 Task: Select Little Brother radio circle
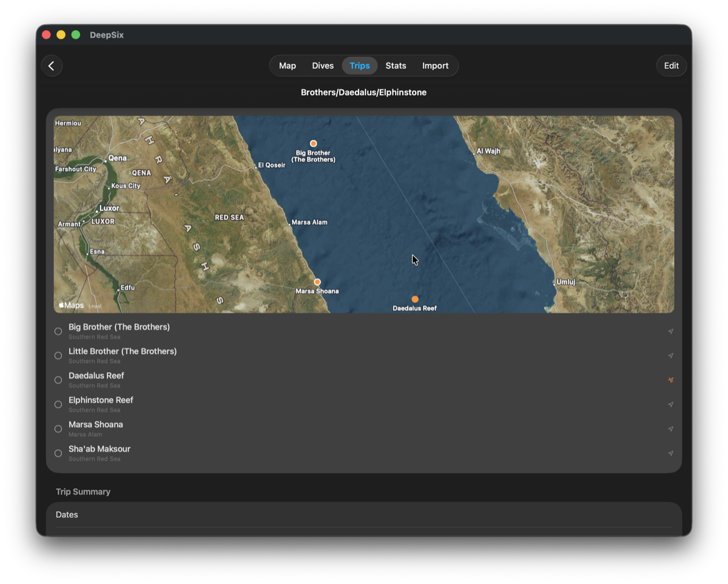pos(58,356)
